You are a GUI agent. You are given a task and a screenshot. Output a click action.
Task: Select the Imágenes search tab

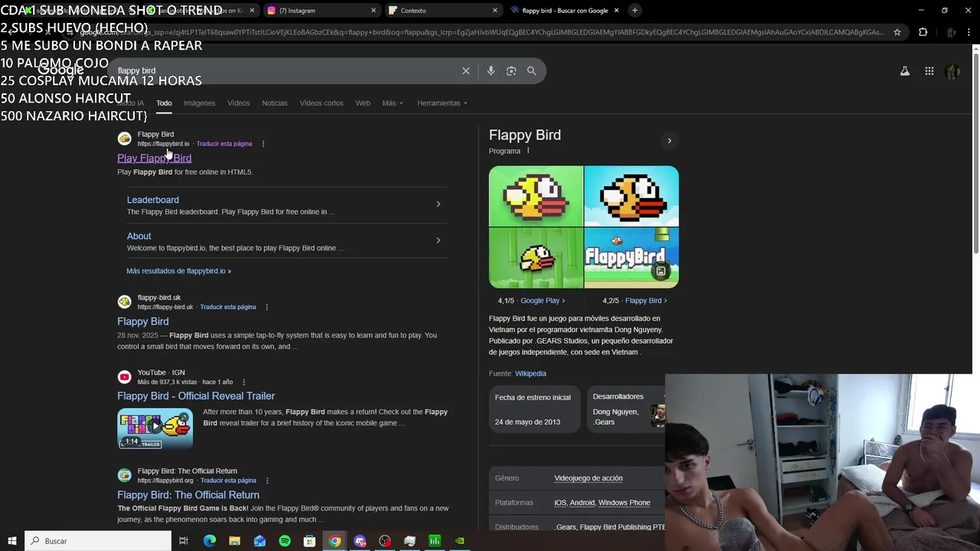[199, 103]
